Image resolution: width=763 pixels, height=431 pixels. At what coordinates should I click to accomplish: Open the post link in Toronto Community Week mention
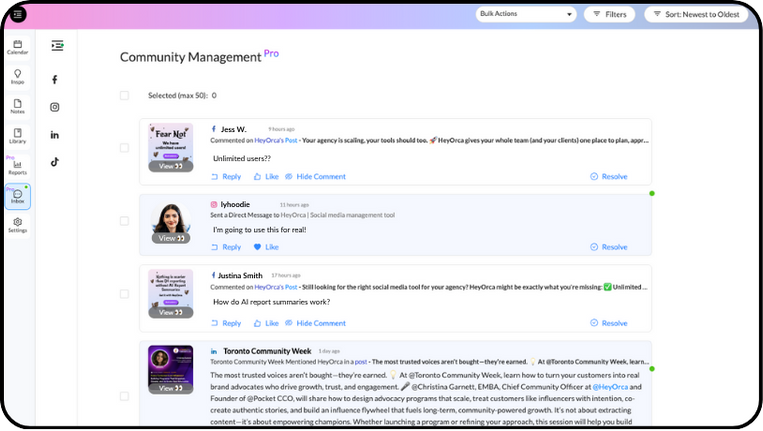pos(361,362)
